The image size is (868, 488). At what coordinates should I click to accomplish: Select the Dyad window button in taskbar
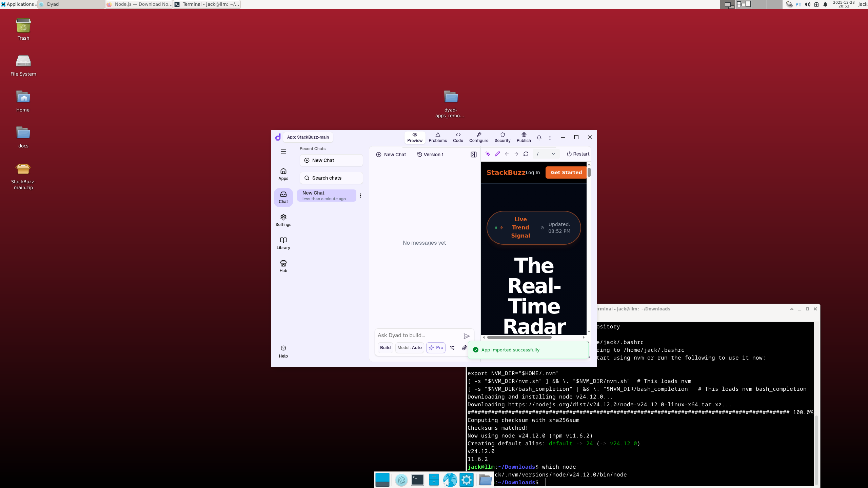[71, 4]
